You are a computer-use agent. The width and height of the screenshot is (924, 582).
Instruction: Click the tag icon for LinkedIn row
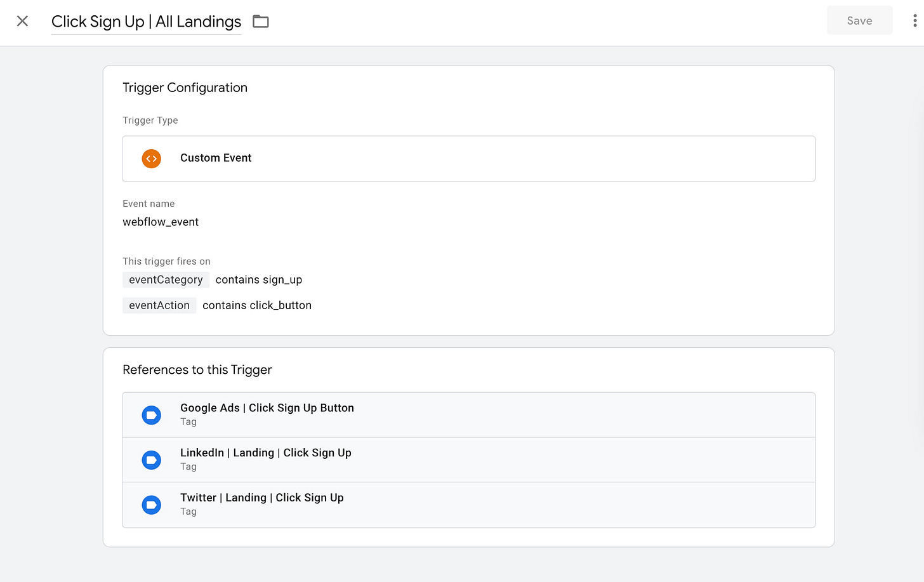152,460
